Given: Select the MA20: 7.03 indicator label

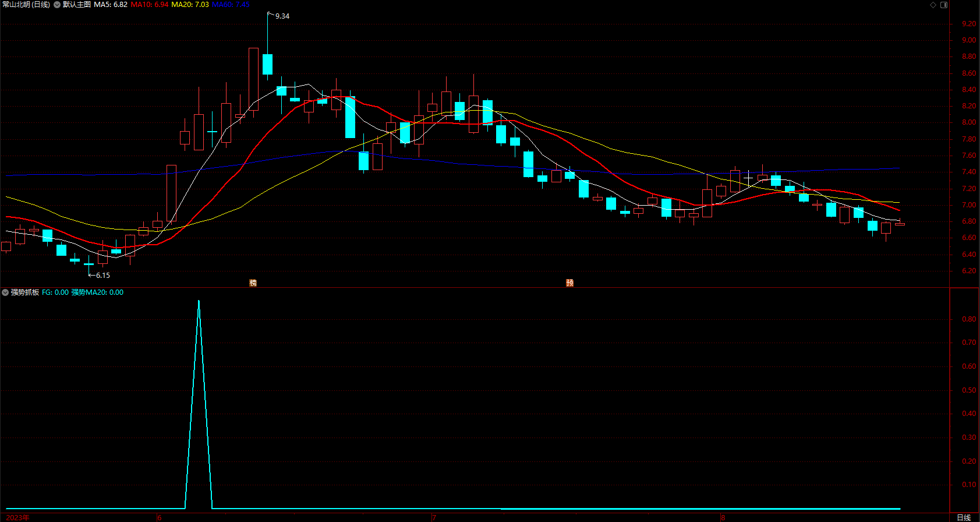Looking at the screenshot, I should pyautogui.click(x=190, y=5).
